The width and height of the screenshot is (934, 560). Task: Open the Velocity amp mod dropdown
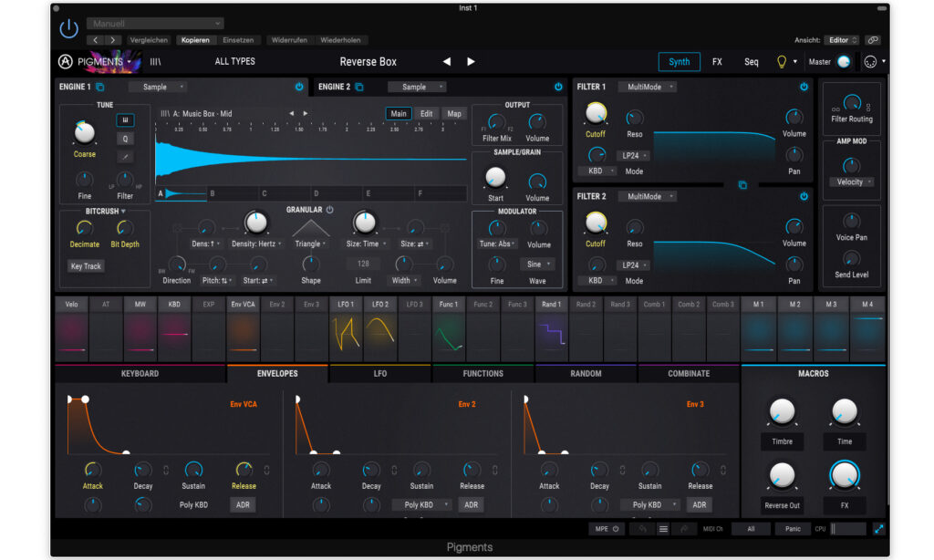852,181
